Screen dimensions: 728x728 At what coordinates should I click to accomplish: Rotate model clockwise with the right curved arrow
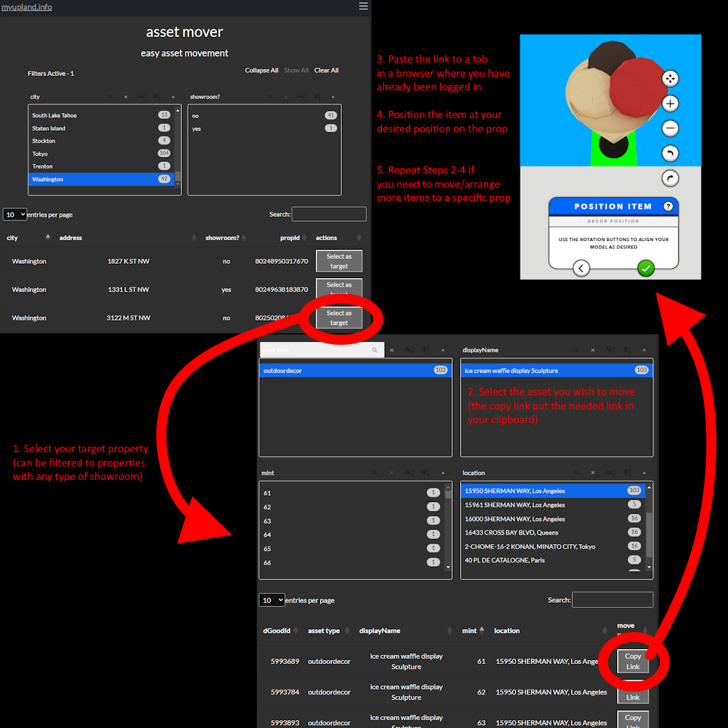(x=670, y=178)
